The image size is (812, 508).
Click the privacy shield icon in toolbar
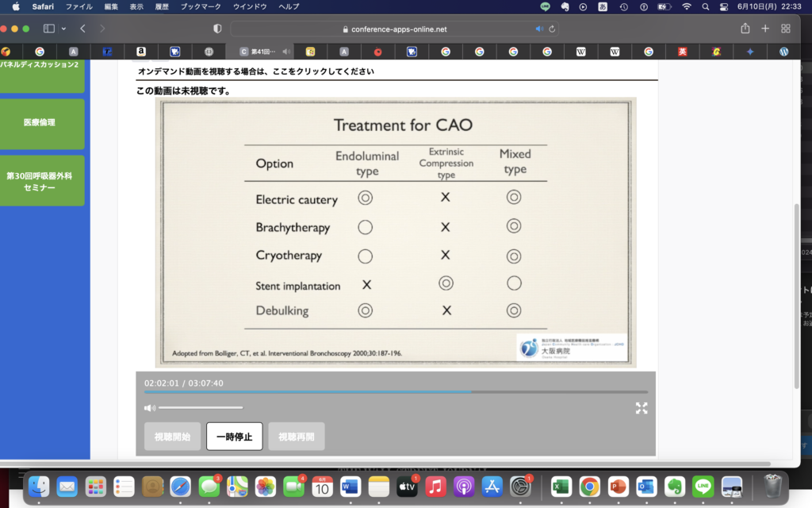coord(217,29)
